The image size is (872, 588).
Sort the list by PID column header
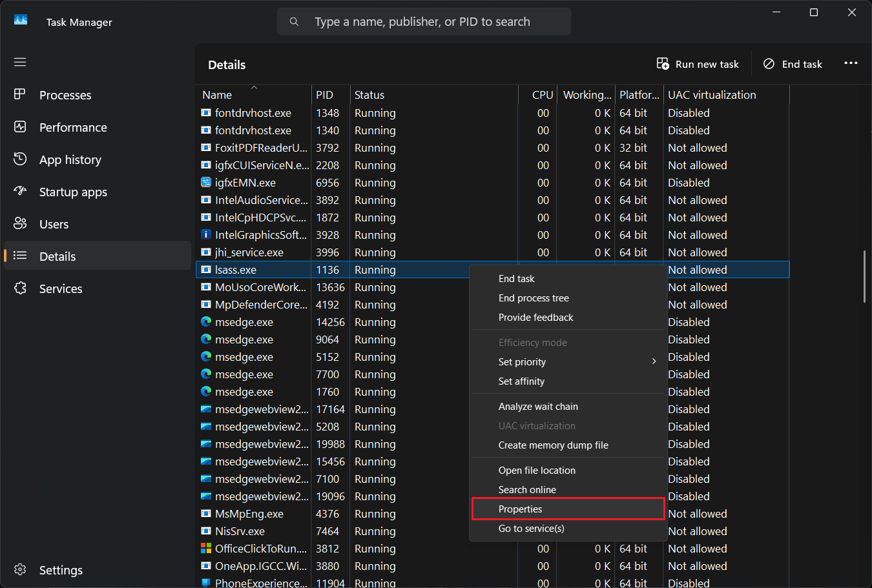click(324, 95)
